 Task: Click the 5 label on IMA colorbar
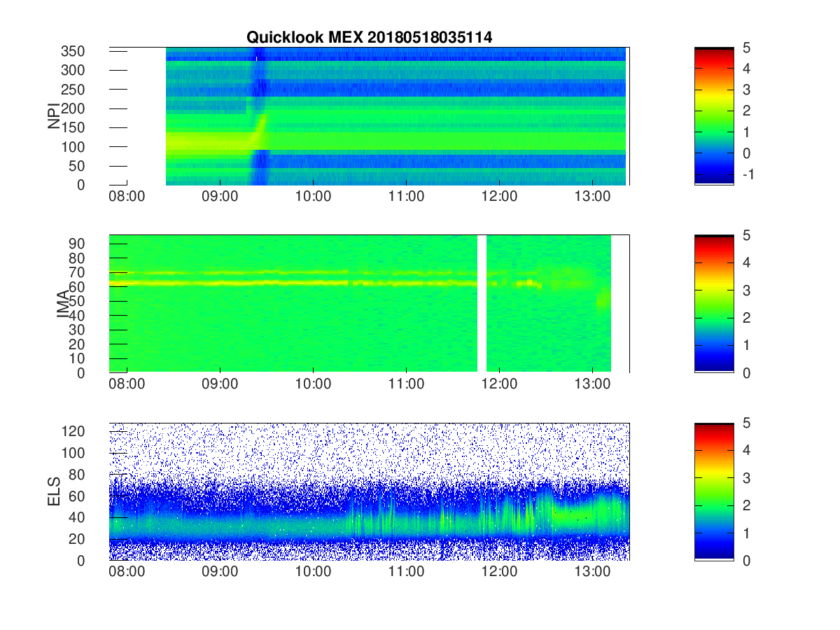click(x=746, y=235)
